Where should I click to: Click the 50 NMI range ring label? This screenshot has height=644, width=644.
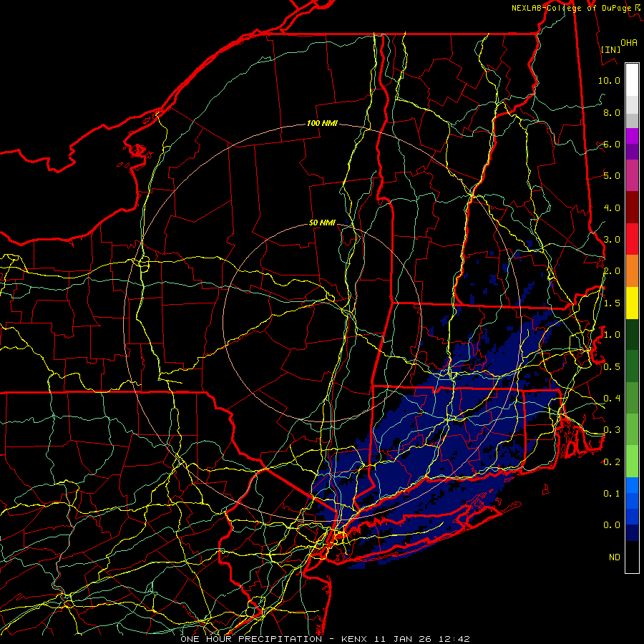pyautogui.click(x=322, y=223)
